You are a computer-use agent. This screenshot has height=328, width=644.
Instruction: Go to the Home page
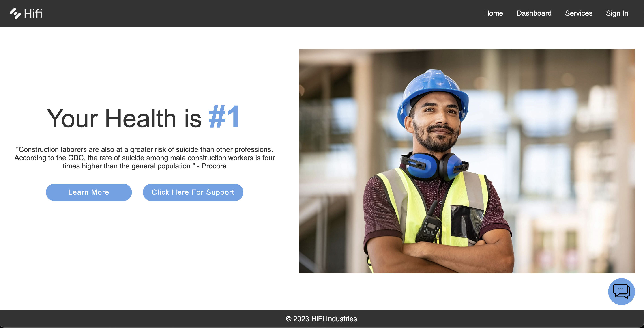pos(493,13)
